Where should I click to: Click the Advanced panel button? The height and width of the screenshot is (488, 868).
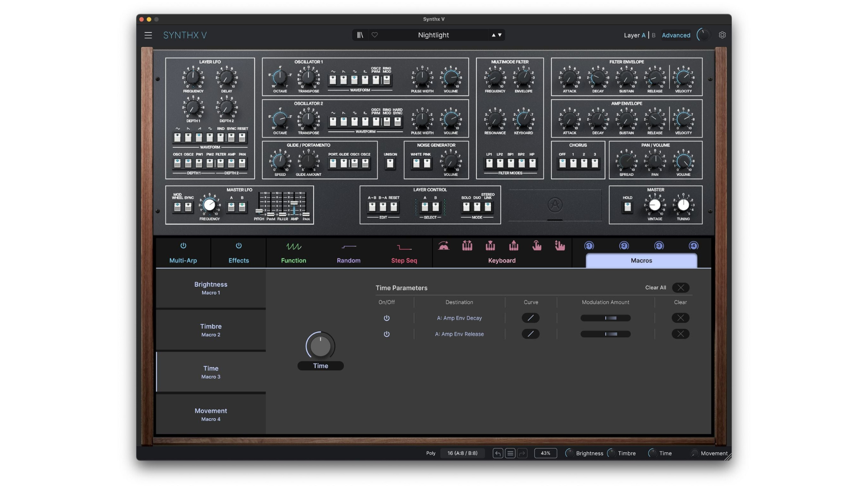pyautogui.click(x=676, y=35)
